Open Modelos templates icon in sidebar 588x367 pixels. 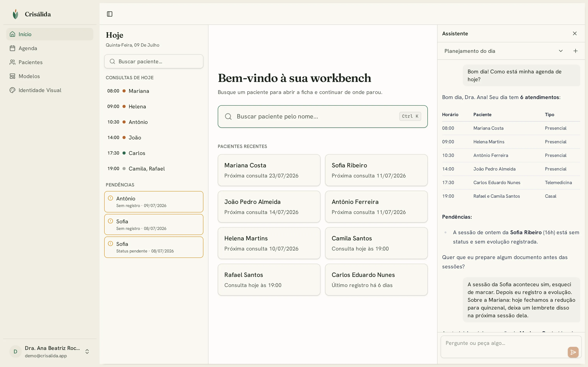[12, 76]
